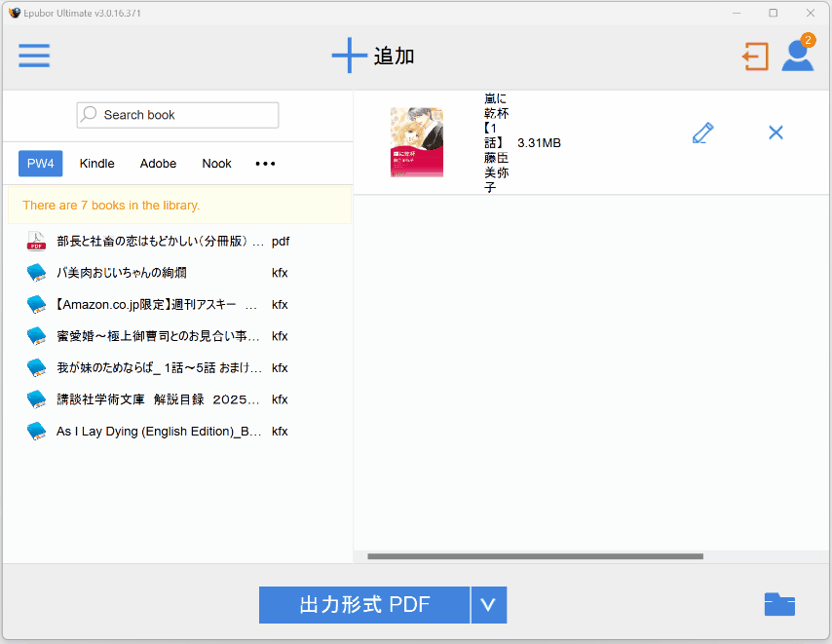Switch to the Adobe tab
Screen dimensions: 832x644
pyautogui.click(x=158, y=164)
